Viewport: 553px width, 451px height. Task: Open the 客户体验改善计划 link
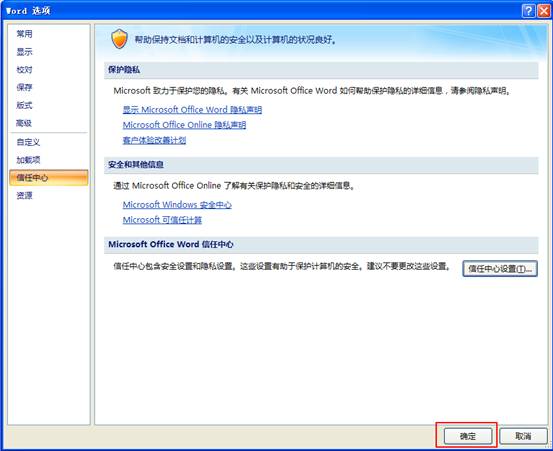[154, 140]
